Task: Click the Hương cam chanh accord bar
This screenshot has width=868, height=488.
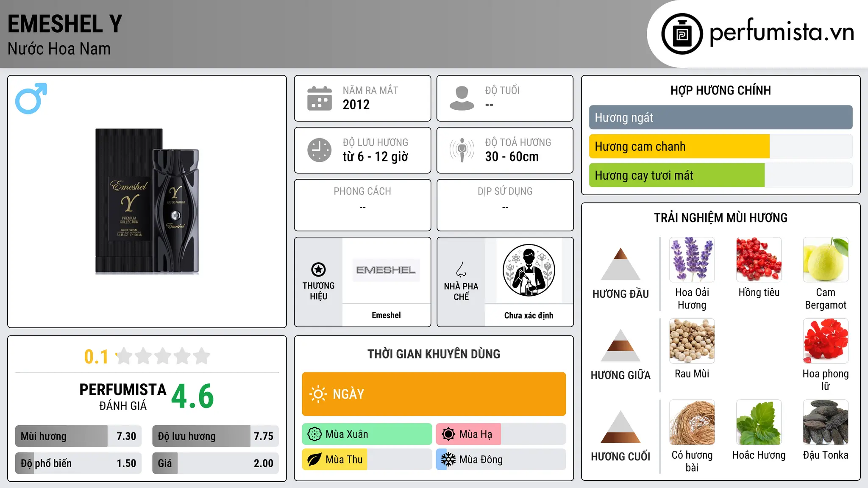Action: click(x=721, y=146)
